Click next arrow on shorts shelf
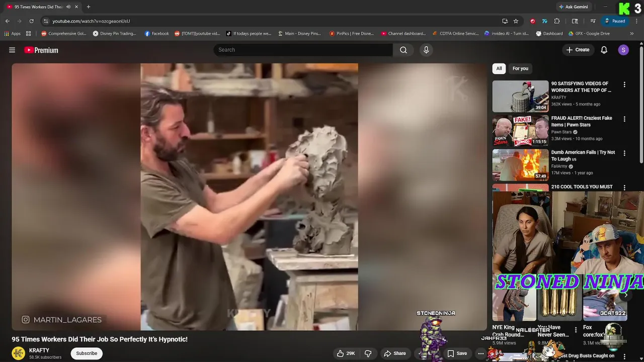Viewport: 644px width, 362px height. pos(625,296)
